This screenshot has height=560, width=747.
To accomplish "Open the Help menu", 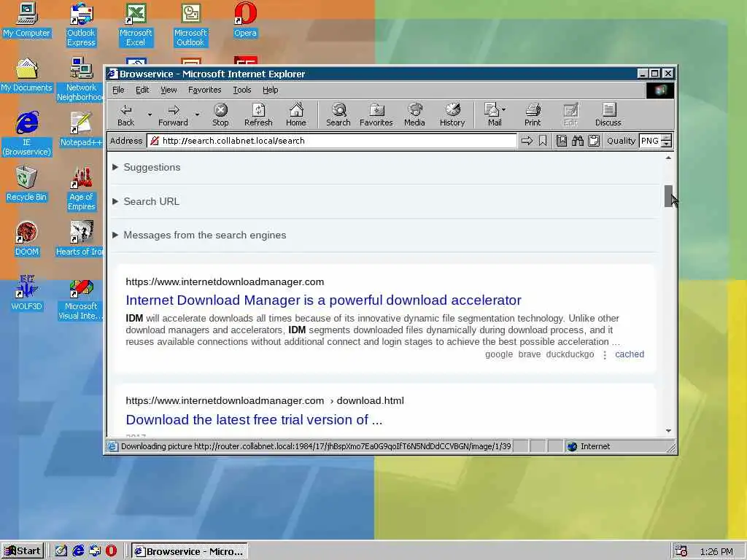I will 270,90.
